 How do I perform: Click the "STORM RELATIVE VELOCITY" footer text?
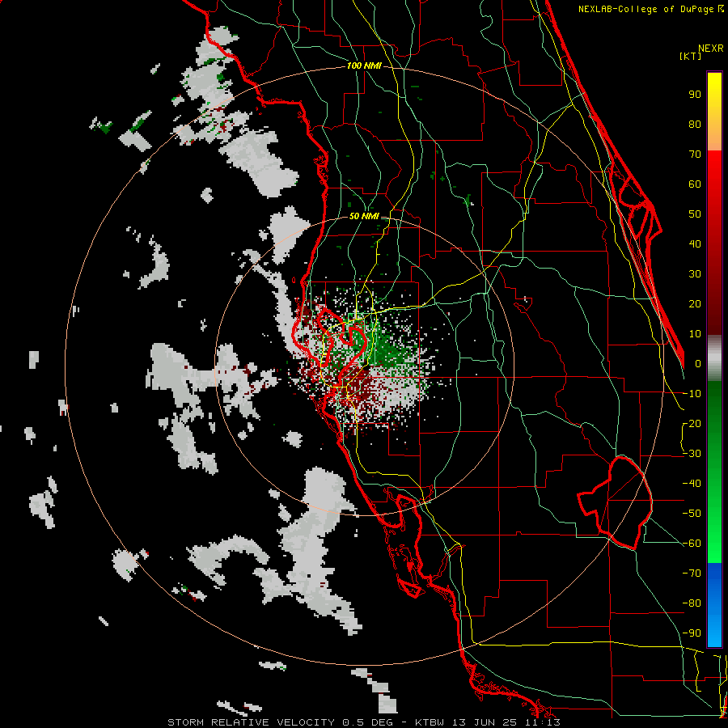[x=251, y=722]
